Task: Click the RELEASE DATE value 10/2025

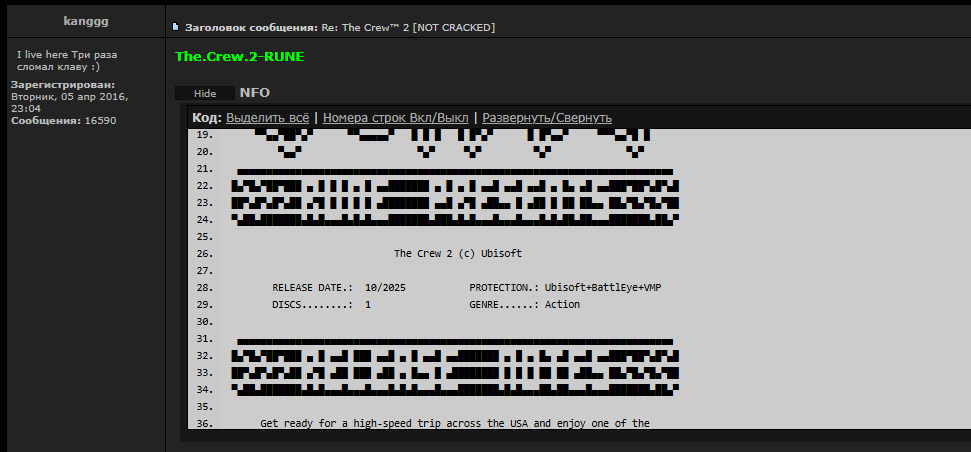Action: tap(386, 287)
